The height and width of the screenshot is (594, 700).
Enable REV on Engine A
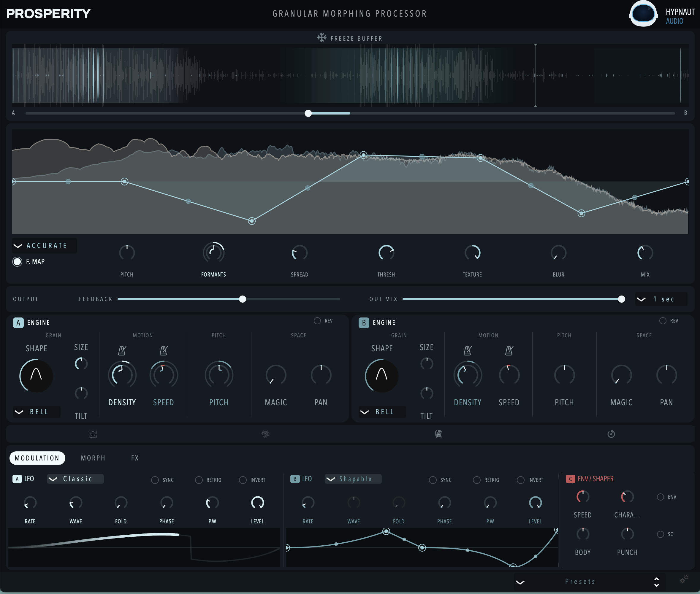pos(317,320)
